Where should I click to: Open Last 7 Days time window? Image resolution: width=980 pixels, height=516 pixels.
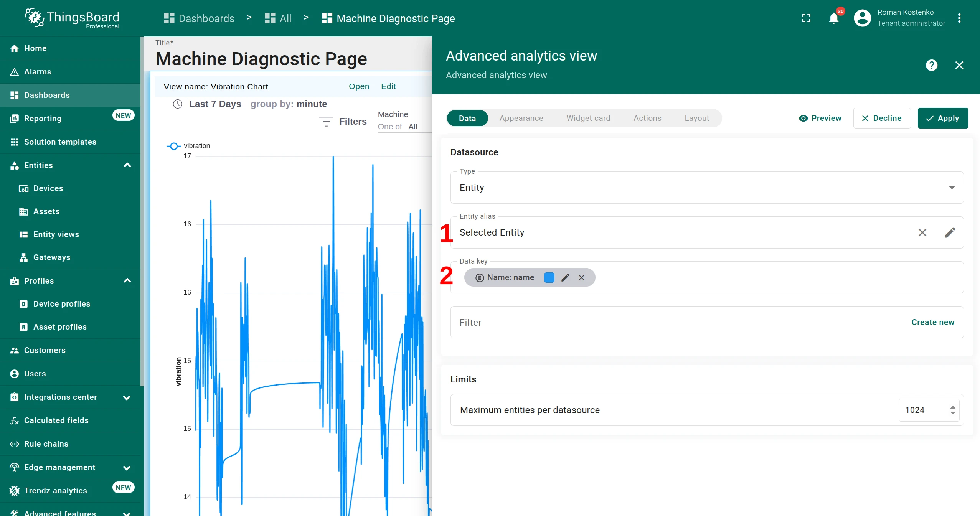tap(215, 104)
